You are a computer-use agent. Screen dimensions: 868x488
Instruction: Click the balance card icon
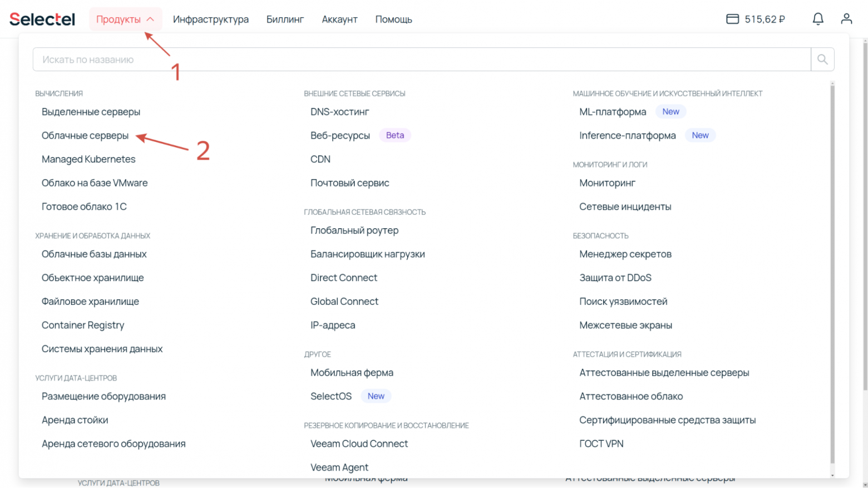[732, 19]
